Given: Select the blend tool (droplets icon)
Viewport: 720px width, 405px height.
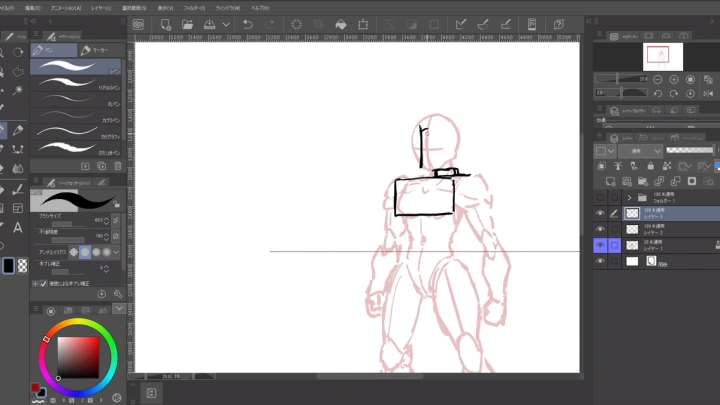Looking at the screenshot, I should pos(18,169).
